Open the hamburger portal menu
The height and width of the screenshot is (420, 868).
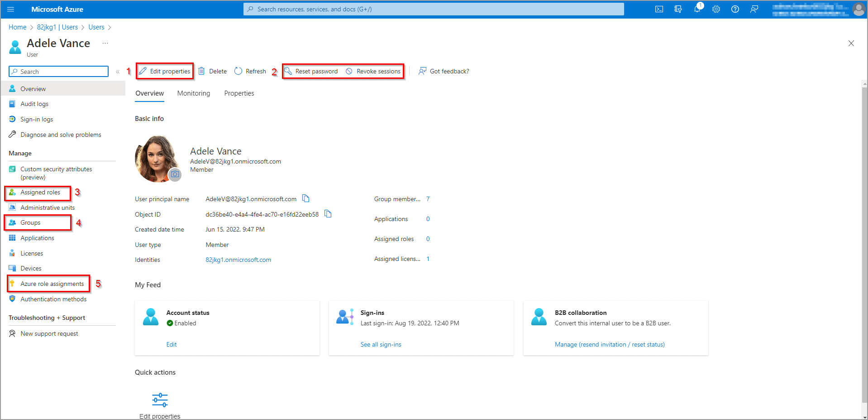pyautogui.click(x=11, y=9)
